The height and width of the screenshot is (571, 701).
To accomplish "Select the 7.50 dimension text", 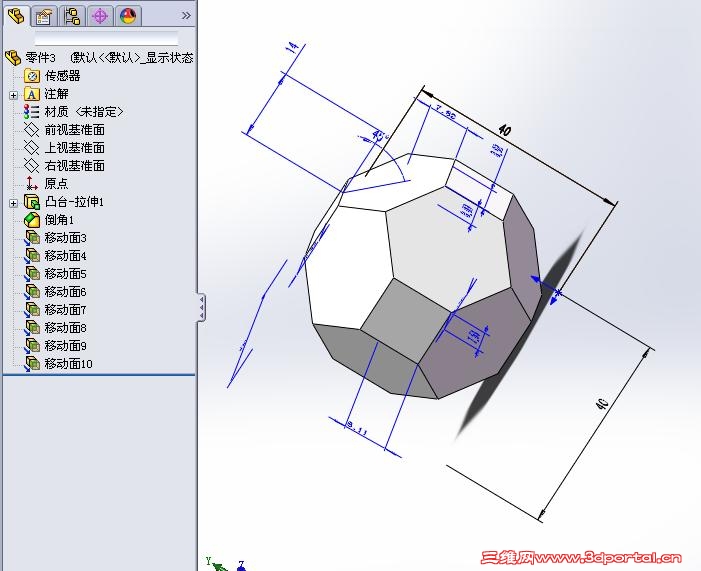I will (x=445, y=113).
